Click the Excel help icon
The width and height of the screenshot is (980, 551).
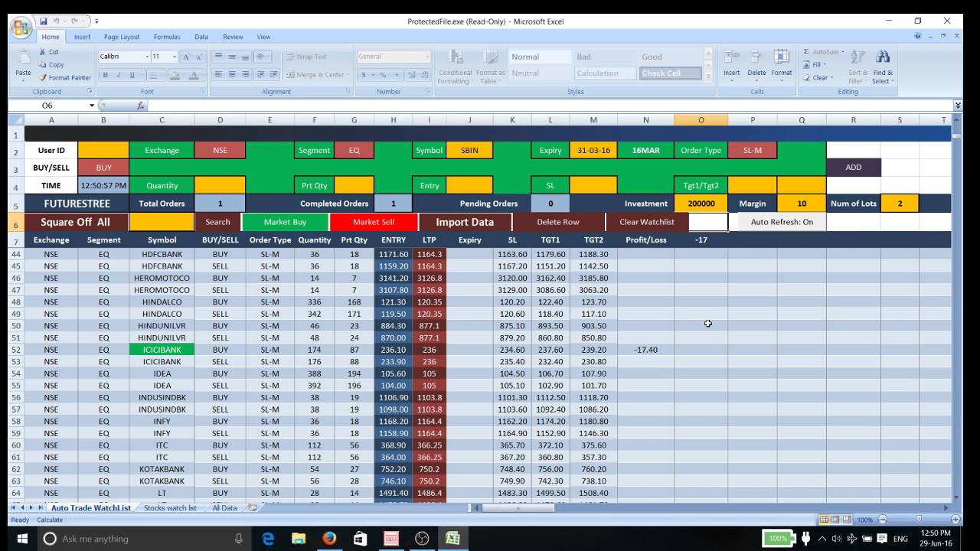[x=918, y=36]
